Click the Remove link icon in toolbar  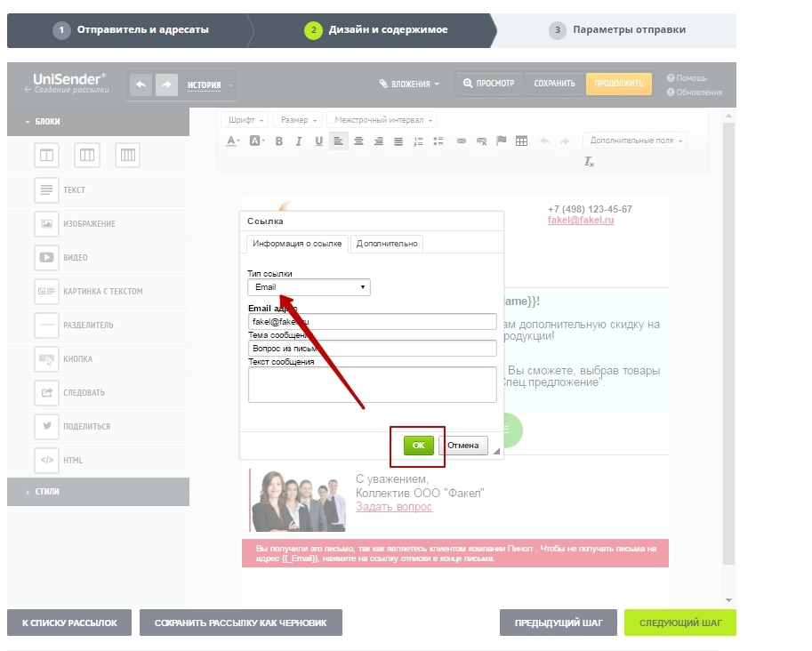(482, 141)
